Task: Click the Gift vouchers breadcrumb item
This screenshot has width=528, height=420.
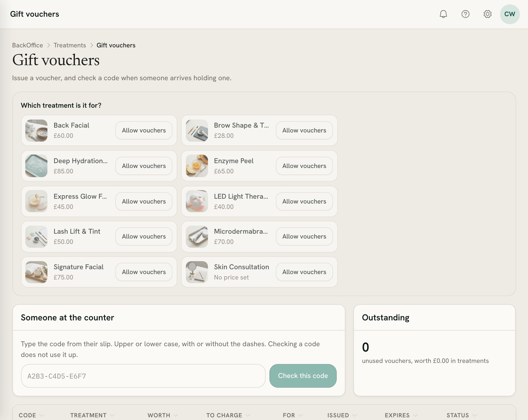Action: click(x=116, y=45)
